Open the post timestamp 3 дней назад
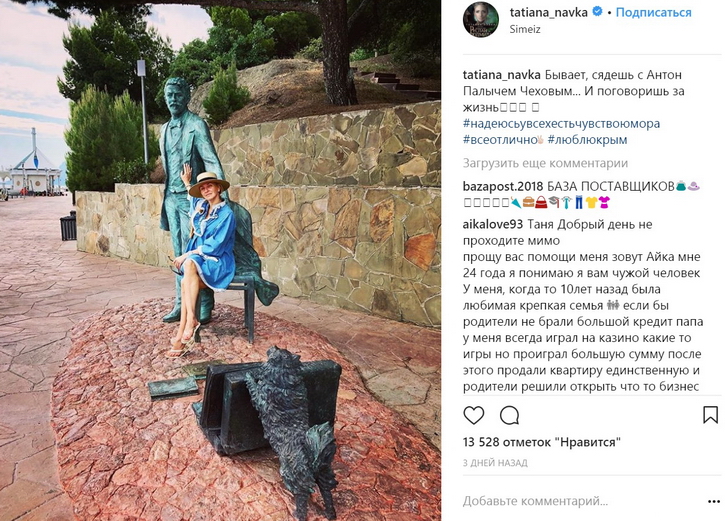725x521 pixels. click(x=495, y=463)
